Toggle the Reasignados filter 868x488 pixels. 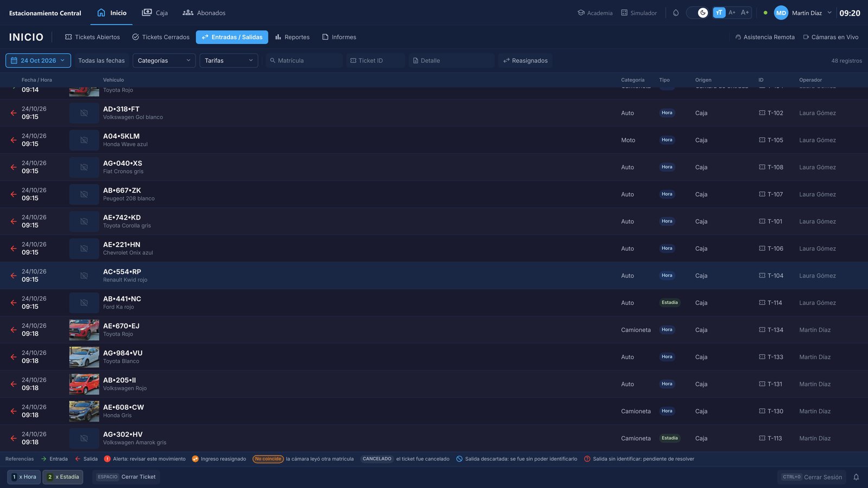pos(525,61)
